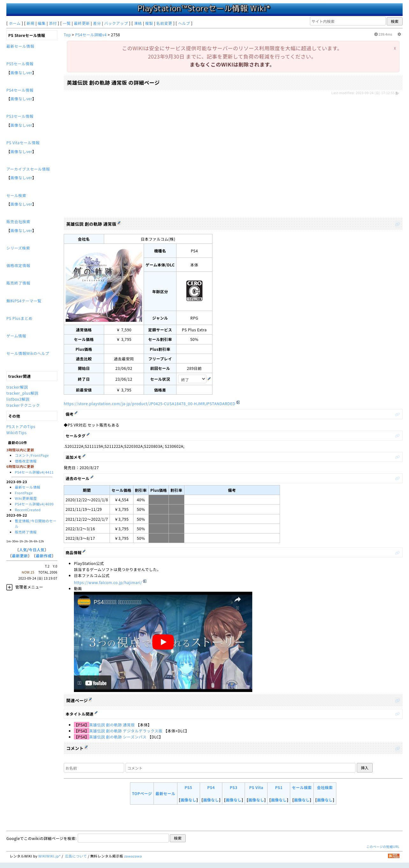
Task: Click the edit pencil next to セールタグ heading
Action: 88,434
